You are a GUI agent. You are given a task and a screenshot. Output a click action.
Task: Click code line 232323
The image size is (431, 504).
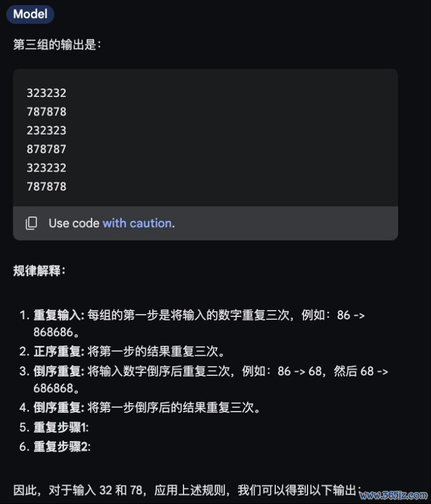[x=47, y=130]
